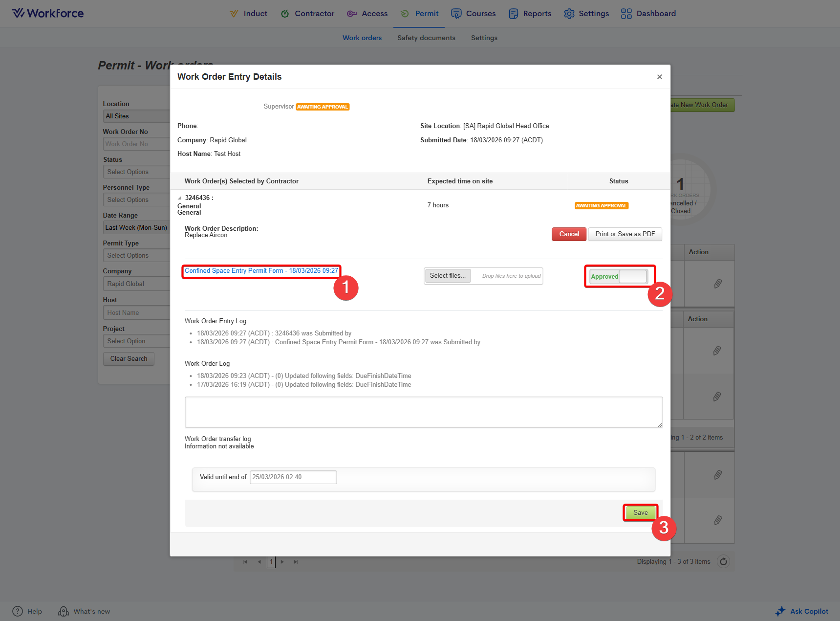This screenshot has width=840, height=621.
Task: Click the Reports icon in navigation
Action: [513, 14]
